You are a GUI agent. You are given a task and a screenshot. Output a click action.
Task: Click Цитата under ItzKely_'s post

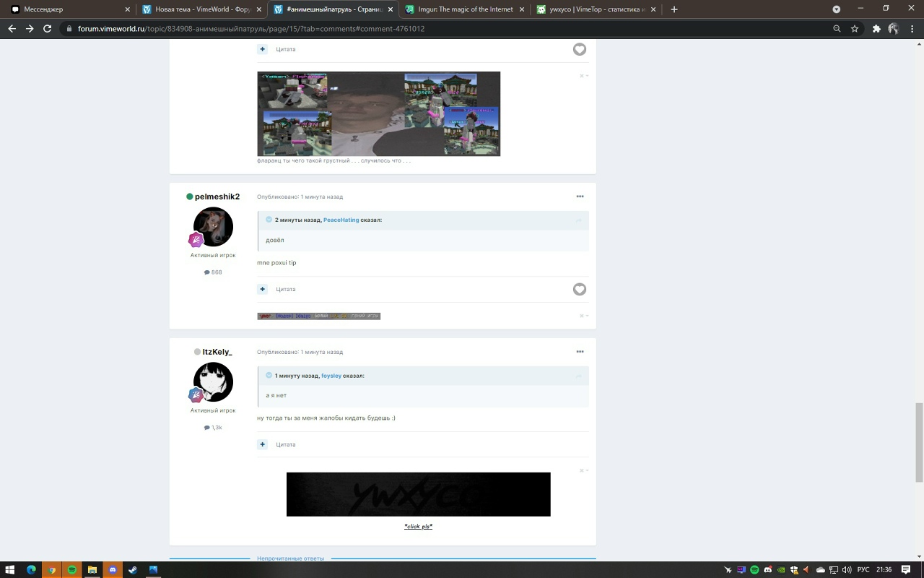286,444
